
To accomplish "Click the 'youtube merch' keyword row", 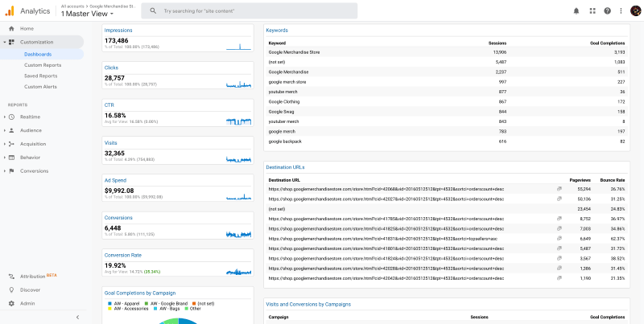I will click(x=447, y=92).
